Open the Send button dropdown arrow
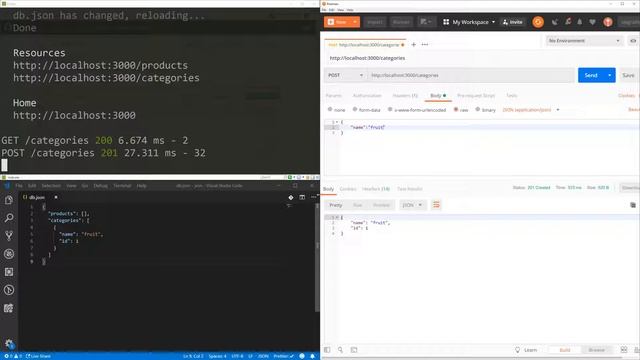The image size is (640, 360). (609, 75)
